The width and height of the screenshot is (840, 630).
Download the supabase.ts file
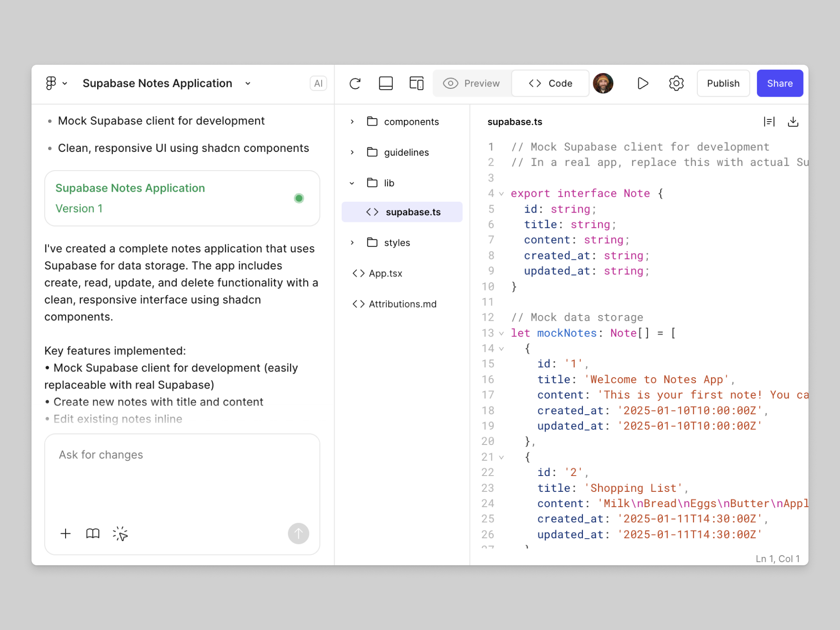[x=793, y=122]
